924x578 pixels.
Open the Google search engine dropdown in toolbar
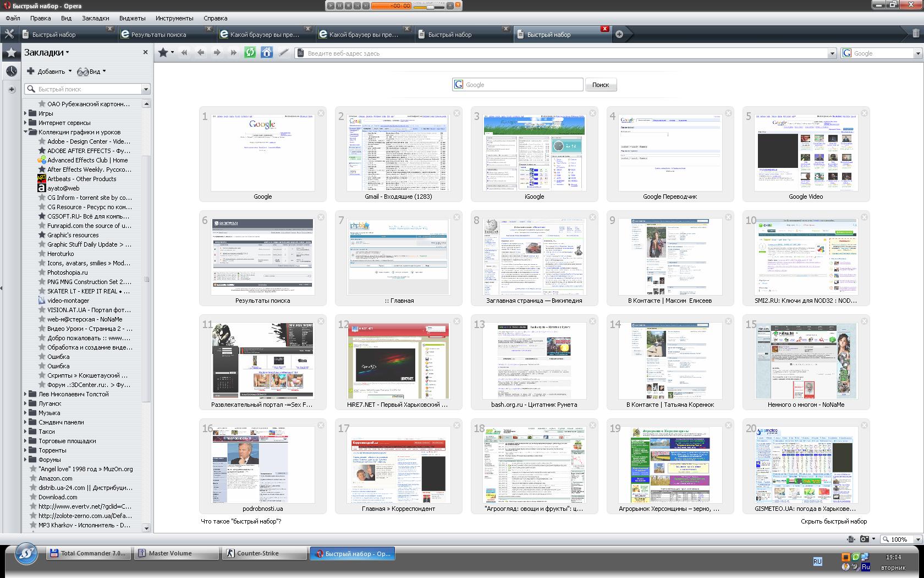click(917, 53)
